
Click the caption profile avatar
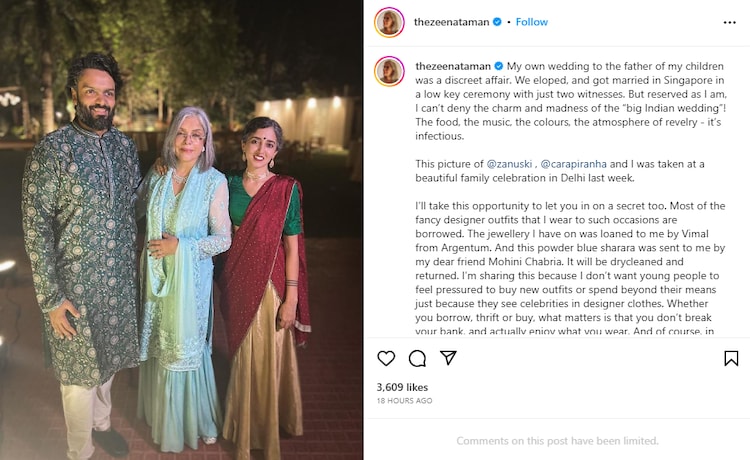389,72
